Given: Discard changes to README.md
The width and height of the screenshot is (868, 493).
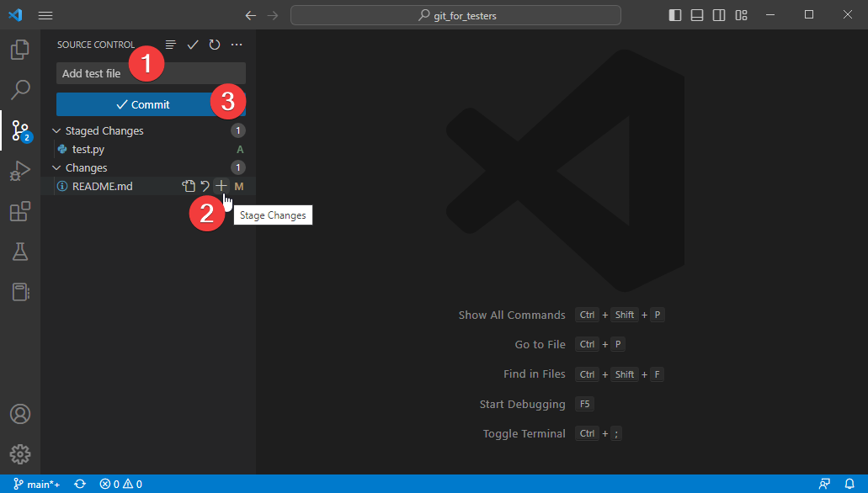Looking at the screenshot, I should tap(205, 186).
